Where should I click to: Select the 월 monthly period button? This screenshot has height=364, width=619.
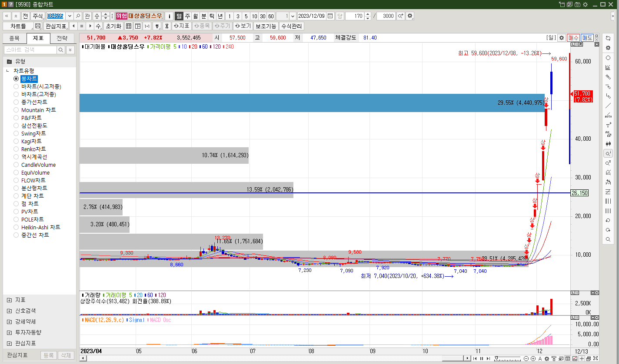(196, 16)
